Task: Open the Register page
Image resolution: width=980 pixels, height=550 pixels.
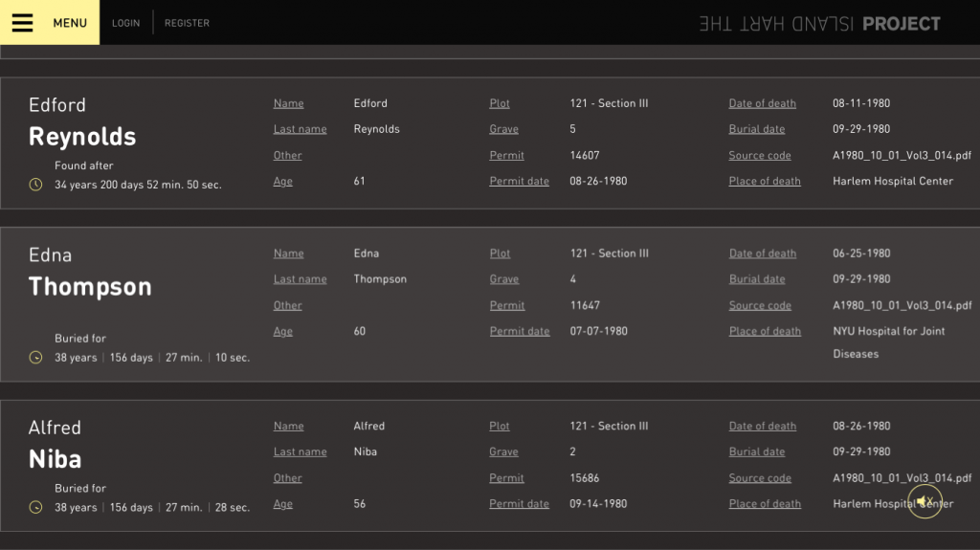Action: point(187,23)
